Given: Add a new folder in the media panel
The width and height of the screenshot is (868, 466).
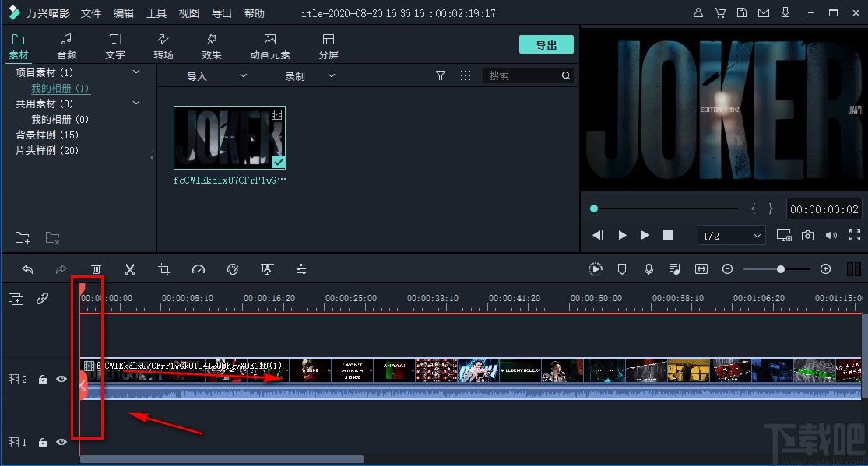Looking at the screenshot, I should point(22,237).
